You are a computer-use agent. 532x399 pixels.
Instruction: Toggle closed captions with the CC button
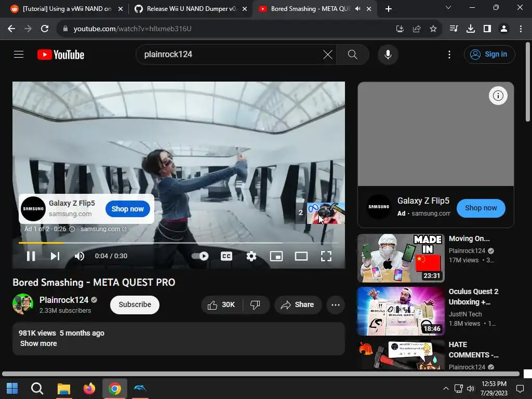click(227, 256)
